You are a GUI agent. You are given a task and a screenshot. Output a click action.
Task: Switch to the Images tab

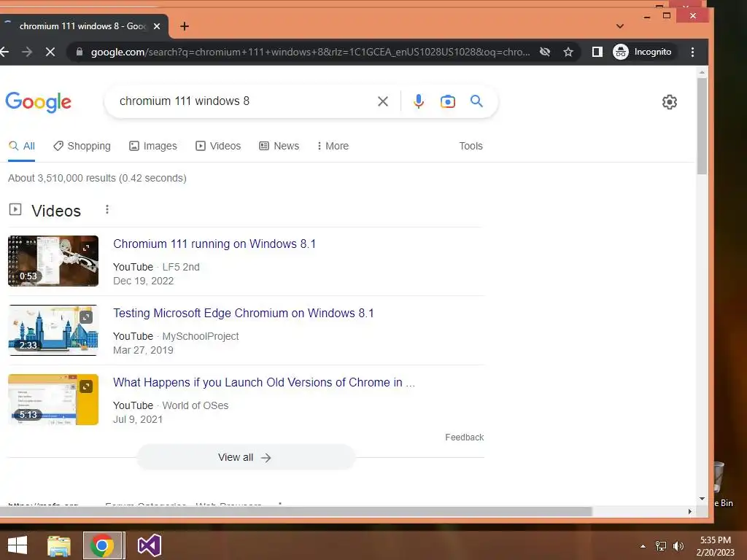(x=153, y=146)
